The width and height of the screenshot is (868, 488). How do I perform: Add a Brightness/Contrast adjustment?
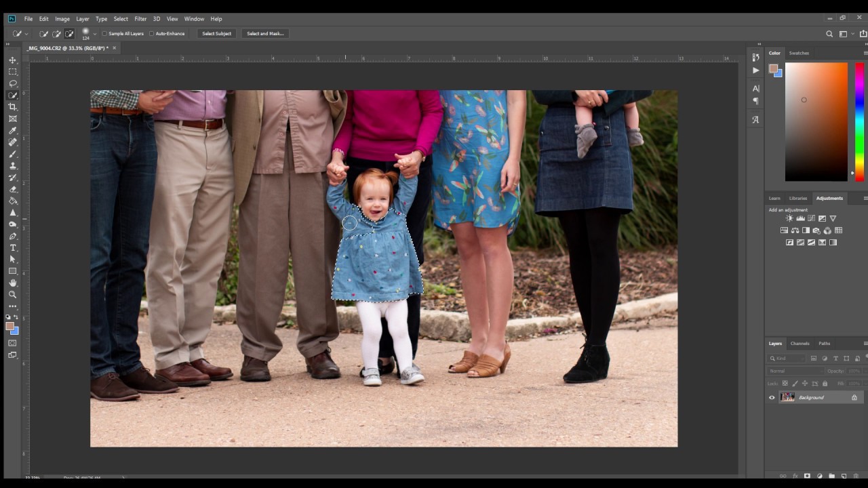pos(789,218)
